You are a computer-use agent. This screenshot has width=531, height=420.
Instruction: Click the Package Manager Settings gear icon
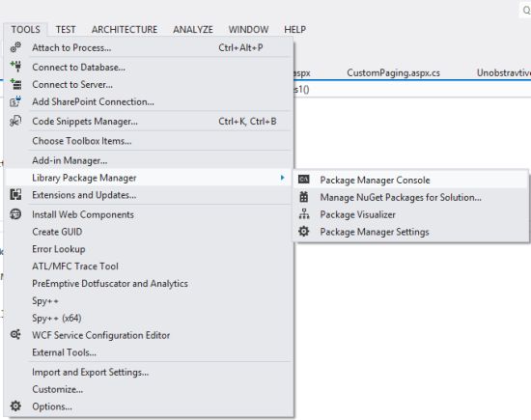click(x=304, y=232)
